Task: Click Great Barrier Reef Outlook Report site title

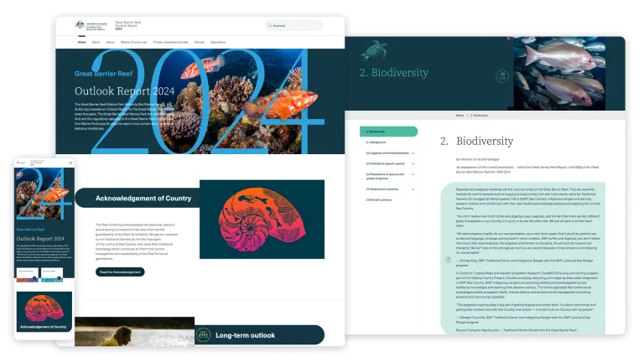Action: click(x=127, y=25)
